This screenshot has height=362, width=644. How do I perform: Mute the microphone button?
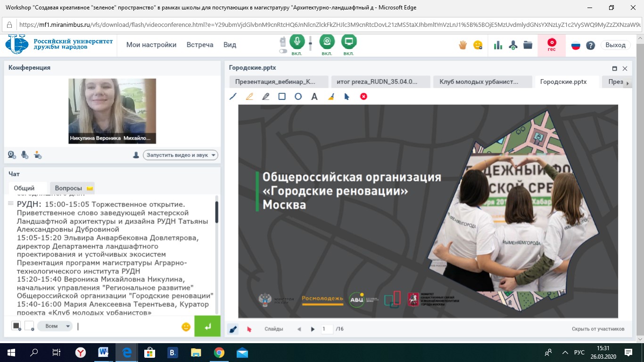coord(297,42)
